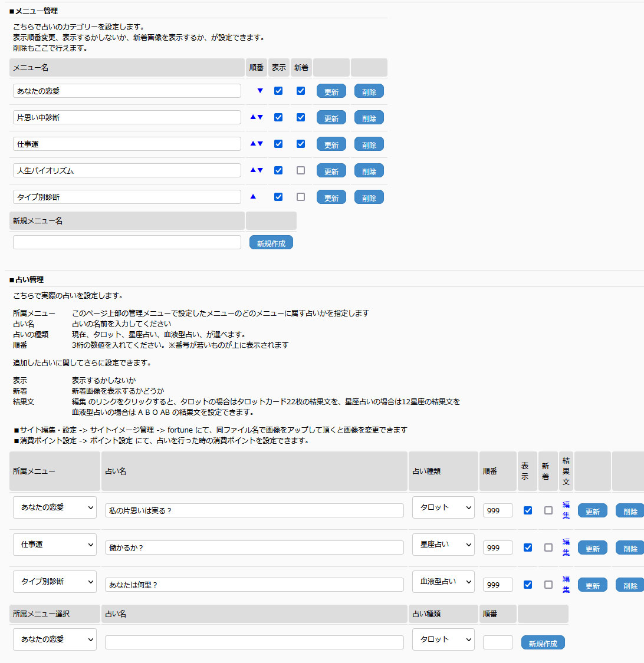Image resolution: width=644 pixels, height=663 pixels.
Task: Move 仕事運 menu up with arrow
Action: click(x=253, y=144)
